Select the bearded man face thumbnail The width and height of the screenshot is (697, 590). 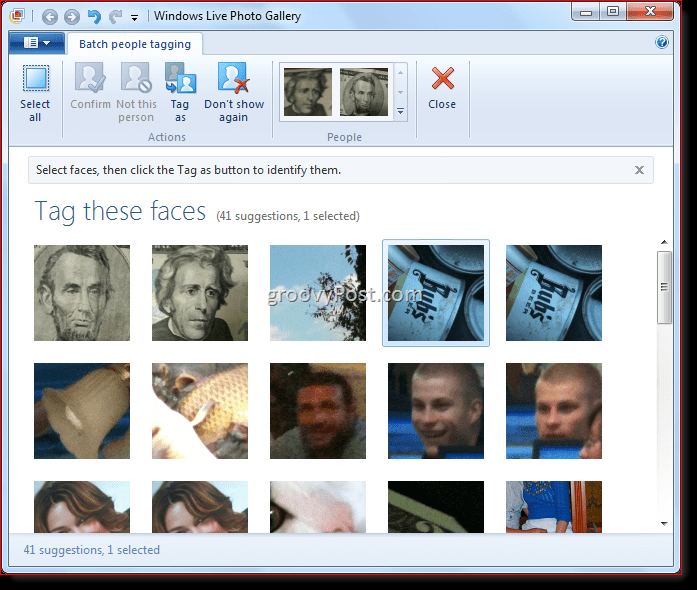coord(318,411)
